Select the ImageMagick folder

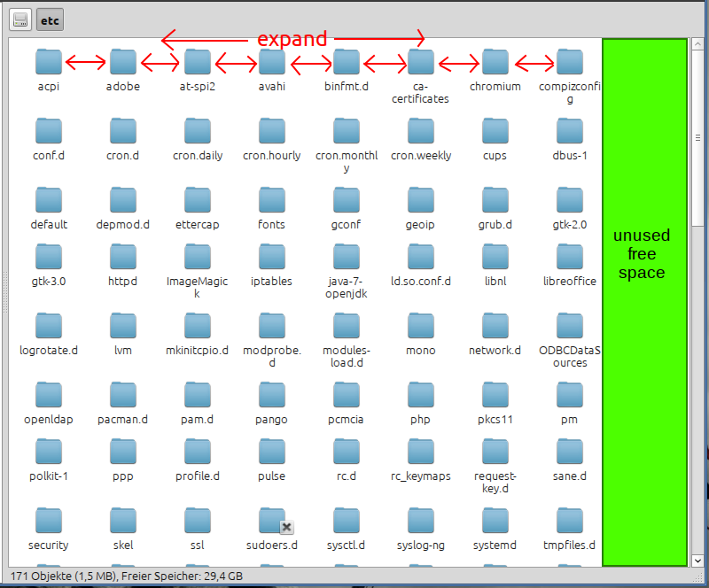pos(198,257)
